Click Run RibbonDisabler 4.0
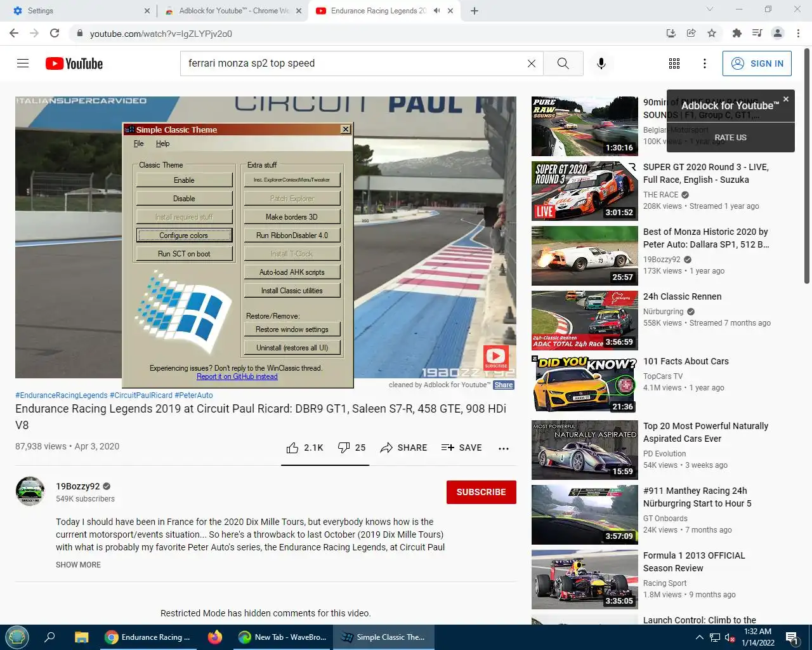 coord(292,235)
